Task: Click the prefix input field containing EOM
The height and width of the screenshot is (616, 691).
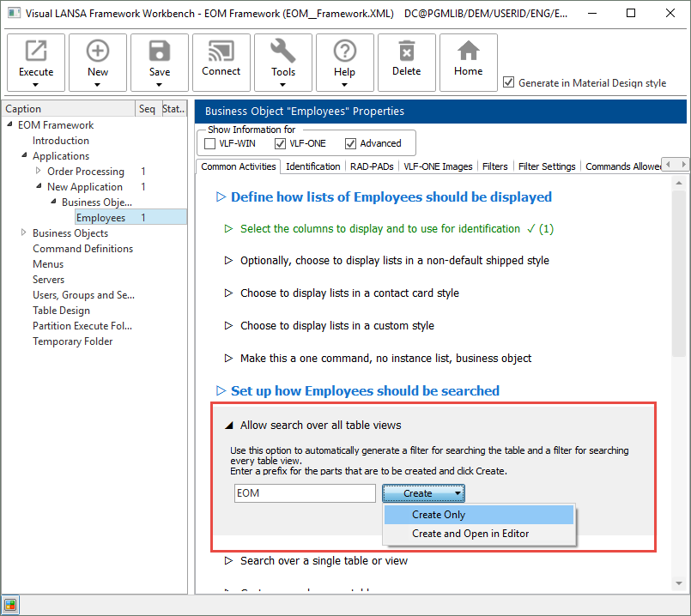Action: pos(305,493)
